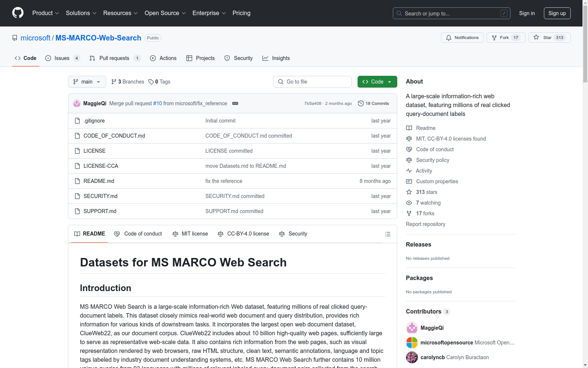588x368 pixels.
Task: Click 'MIT, CC-BY-4.0 licenses found' text
Action: click(x=451, y=139)
